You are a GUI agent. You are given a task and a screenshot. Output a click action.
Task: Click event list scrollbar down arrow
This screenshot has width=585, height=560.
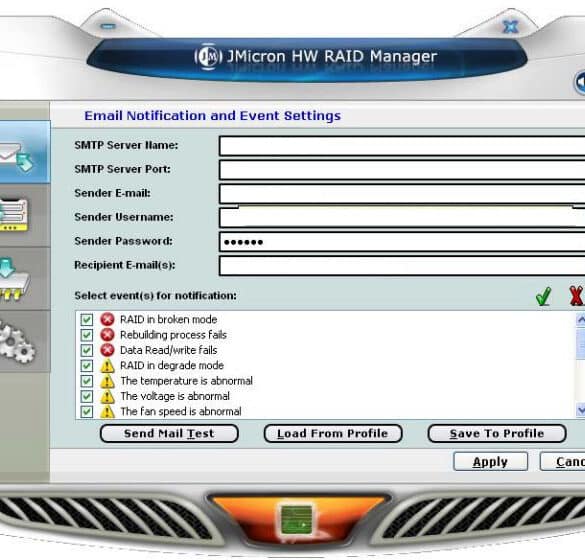[581, 410]
